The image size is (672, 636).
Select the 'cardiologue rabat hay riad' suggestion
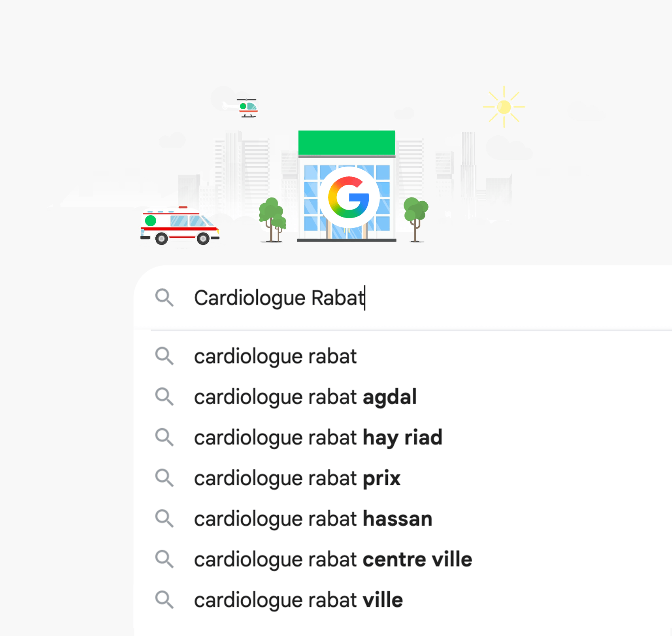[318, 437]
